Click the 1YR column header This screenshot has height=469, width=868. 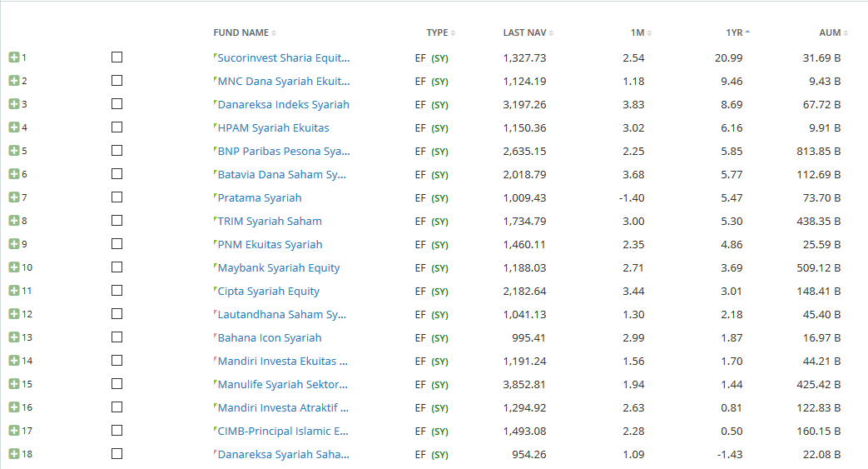pyautogui.click(x=733, y=32)
